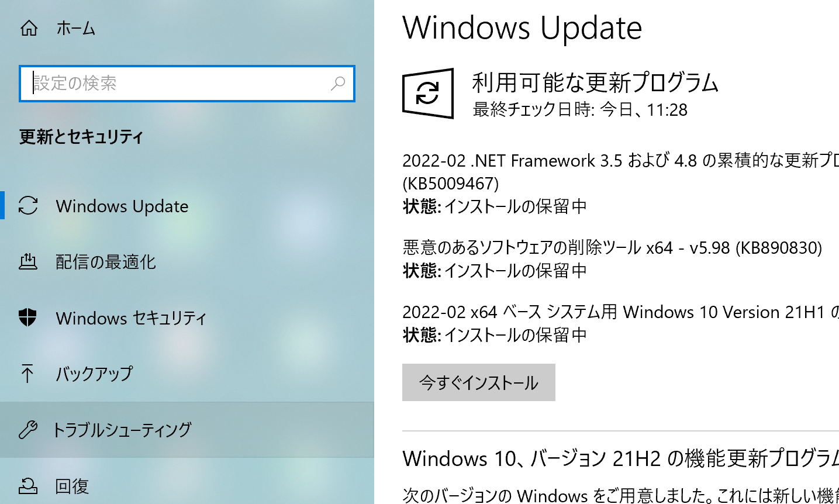Click the (KB5009467) text
Image resolution: width=839 pixels, height=504 pixels.
451,184
